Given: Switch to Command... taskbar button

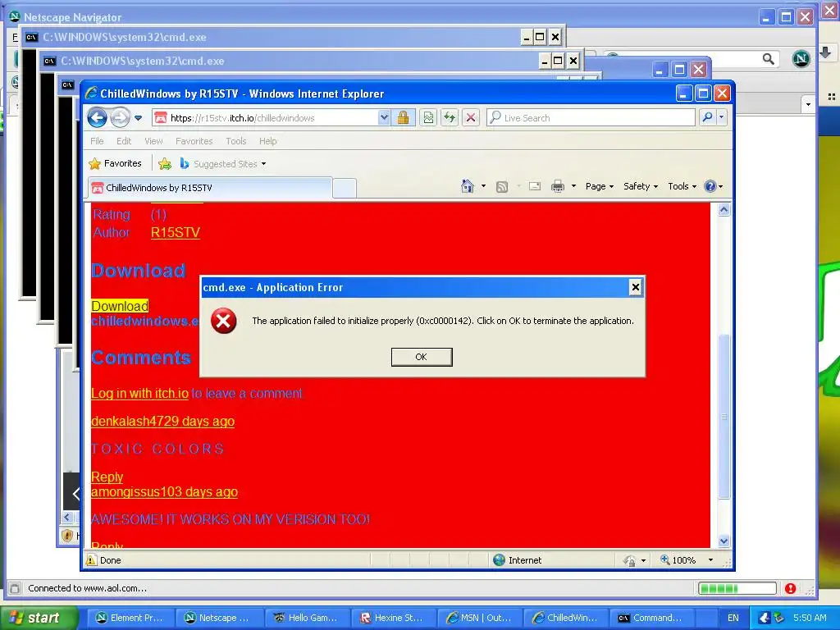Looking at the screenshot, I should point(653,618).
